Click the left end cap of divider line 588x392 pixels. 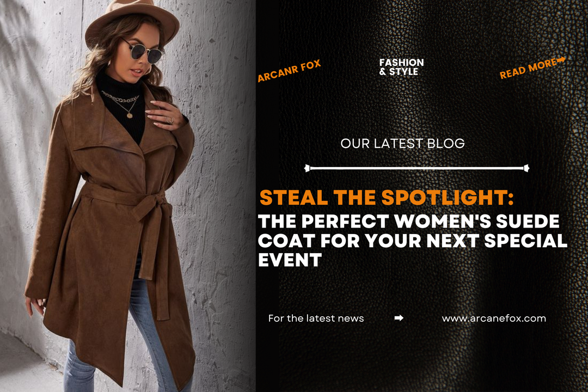(x=307, y=168)
